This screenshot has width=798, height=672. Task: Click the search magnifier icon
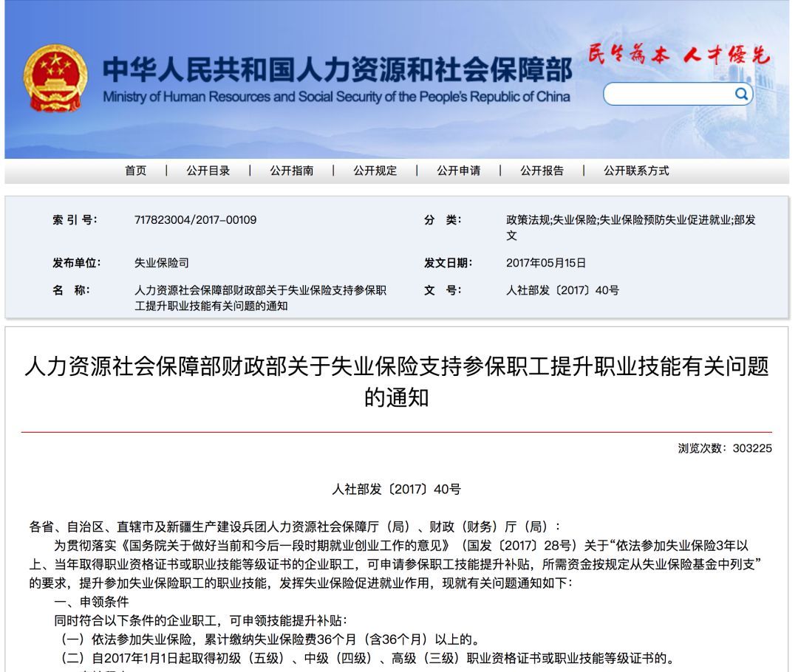741,94
